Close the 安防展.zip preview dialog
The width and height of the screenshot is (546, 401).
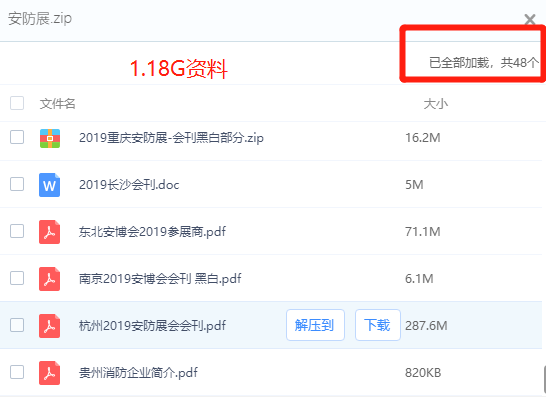coord(530,19)
